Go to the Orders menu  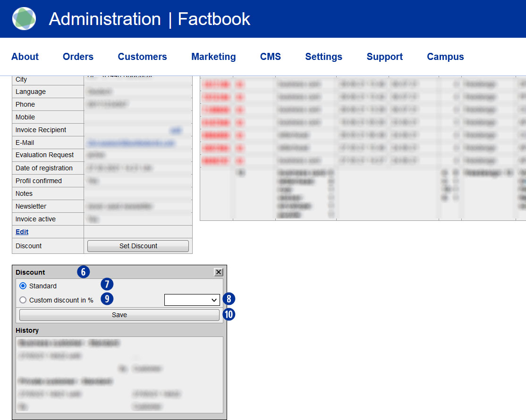coord(78,57)
